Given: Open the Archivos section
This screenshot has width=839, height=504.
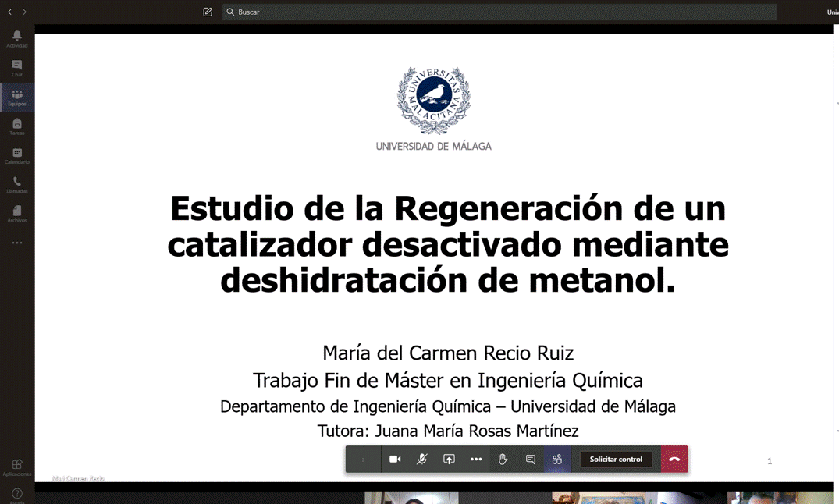Looking at the screenshot, I should click(17, 214).
